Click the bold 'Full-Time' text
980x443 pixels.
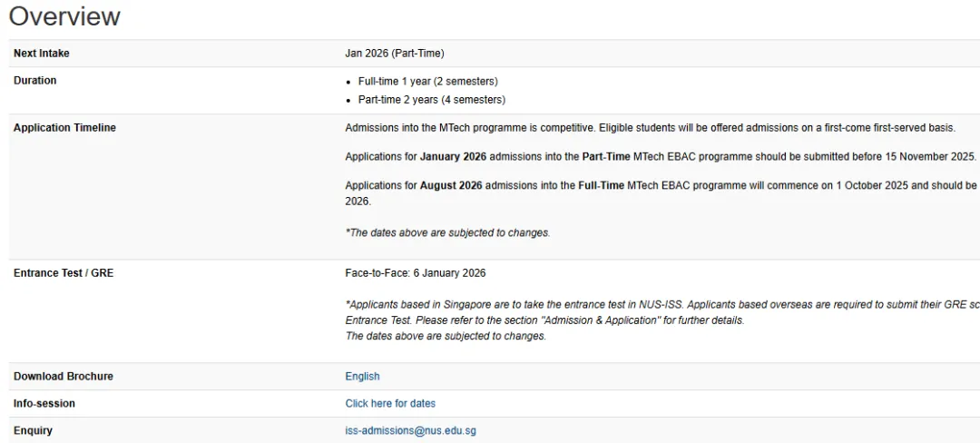tap(602, 185)
